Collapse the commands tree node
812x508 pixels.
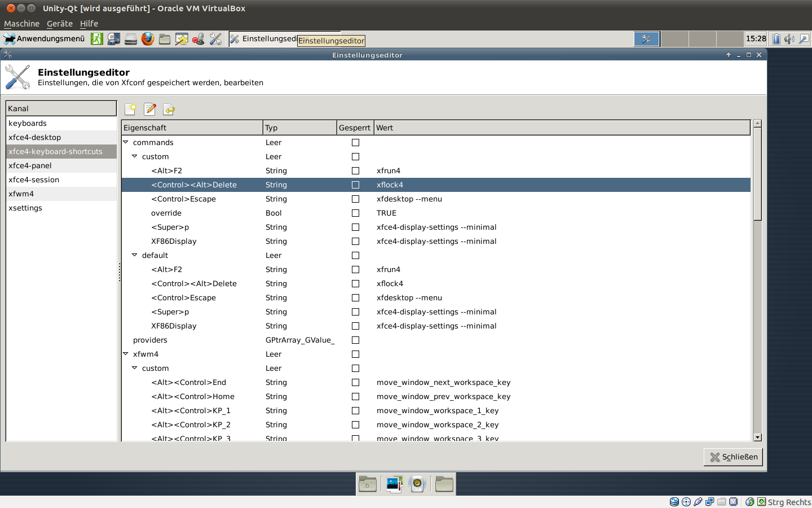pos(126,142)
